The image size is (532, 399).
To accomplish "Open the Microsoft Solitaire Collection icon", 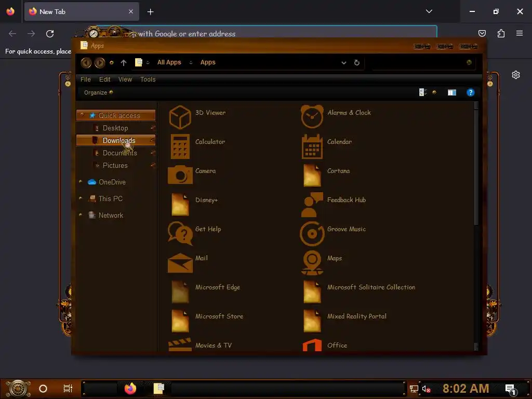I will point(312,292).
